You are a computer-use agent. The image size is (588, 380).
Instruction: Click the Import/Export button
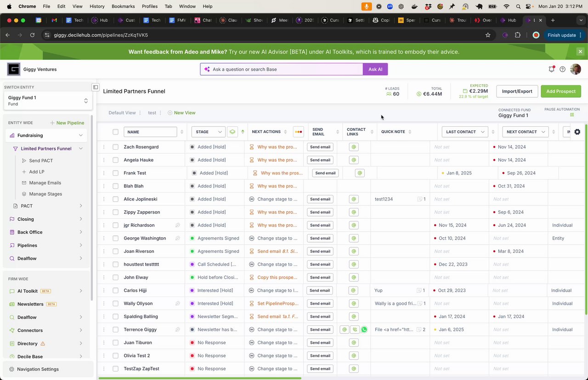click(517, 91)
